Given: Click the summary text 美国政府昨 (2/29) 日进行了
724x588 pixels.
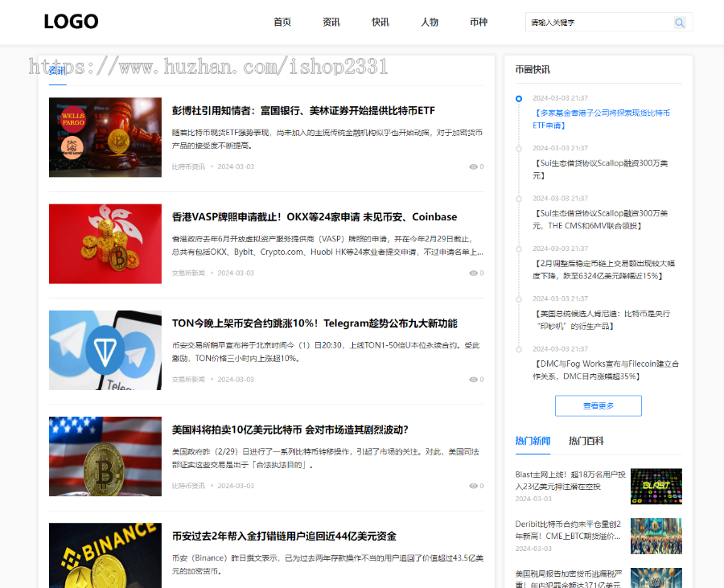Looking at the screenshot, I should click(x=326, y=458).
